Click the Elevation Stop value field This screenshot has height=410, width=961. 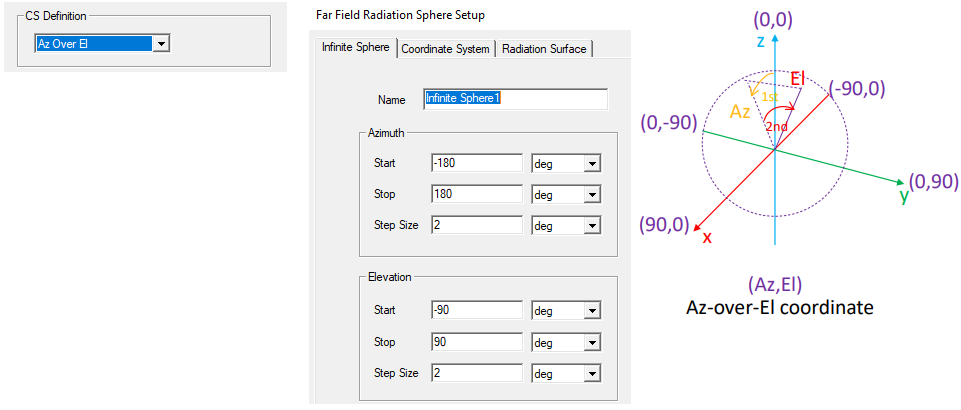point(477,341)
